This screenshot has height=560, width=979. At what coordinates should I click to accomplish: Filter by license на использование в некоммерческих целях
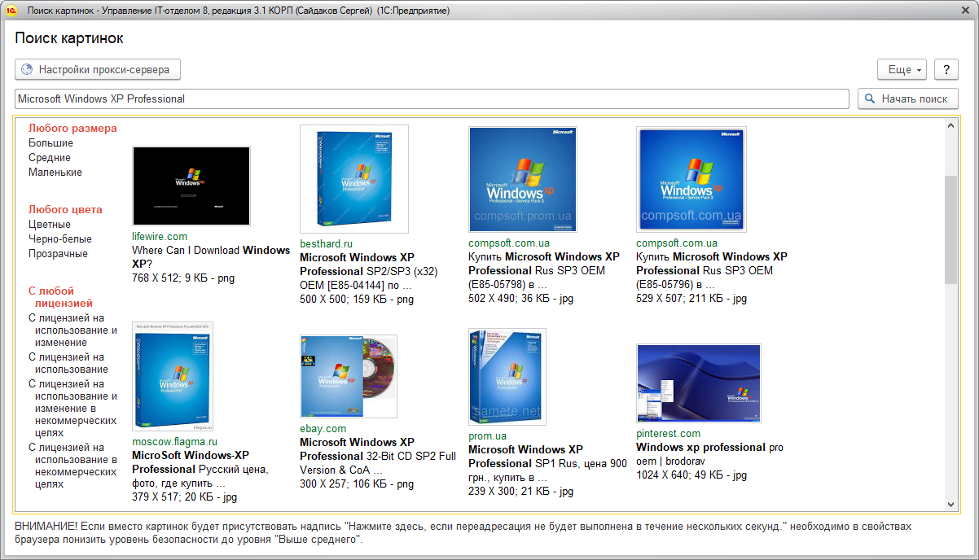point(73,466)
